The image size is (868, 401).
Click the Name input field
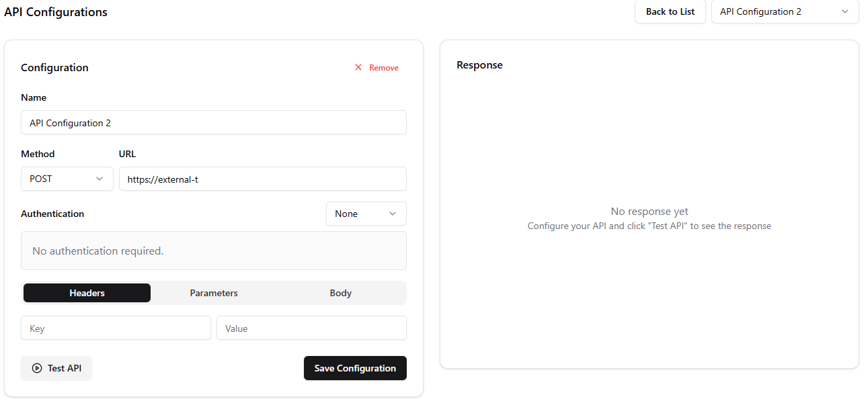coord(213,122)
